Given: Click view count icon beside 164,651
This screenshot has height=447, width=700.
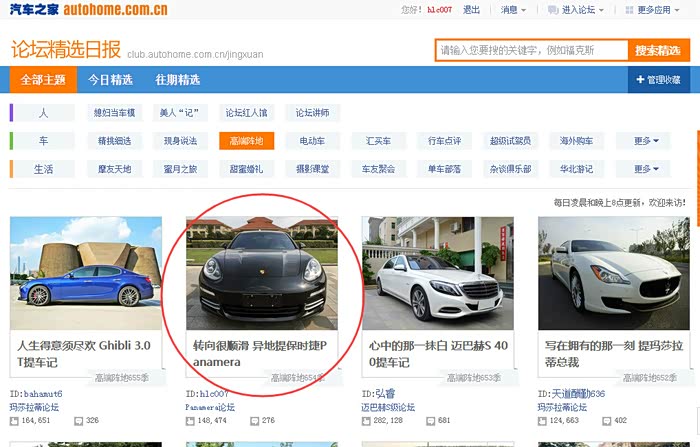Looking at the screenshot, I should [14, 421].
